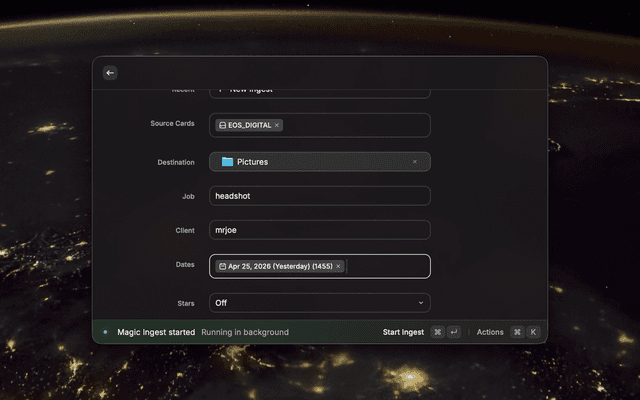Remove the Apr 25, 2026 date tag

tap(338, 266)
